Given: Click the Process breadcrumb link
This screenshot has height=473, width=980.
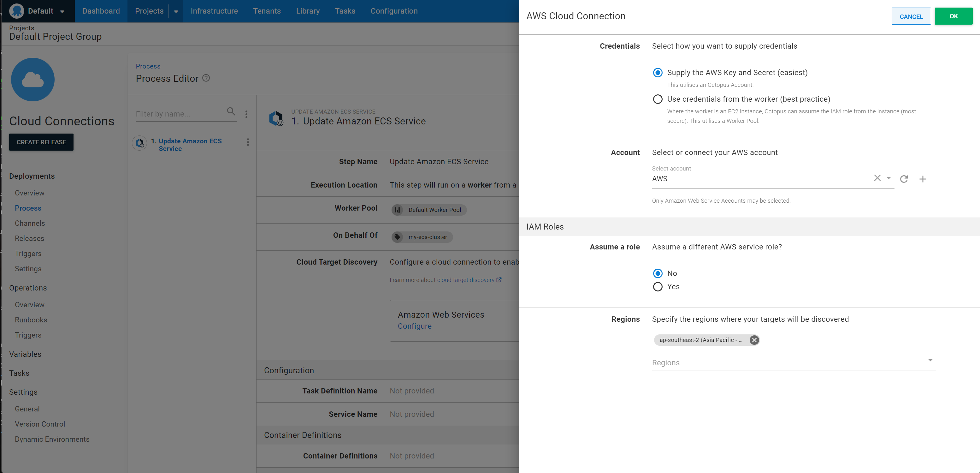Looking at the screenshot, I should pyautogui.click(x=148, y=66).
